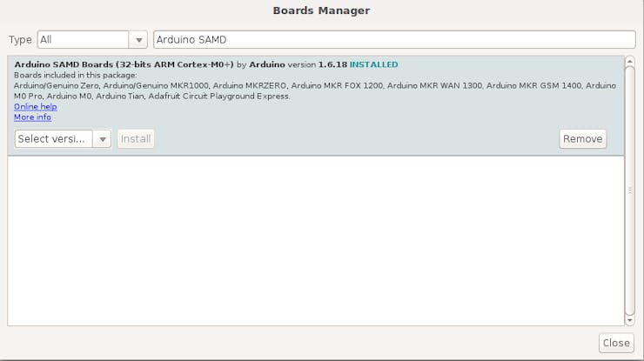Click the Select version dropdown arrow
Screen dimensions: 644x361
pyautogui.click(x=103, y=139)
